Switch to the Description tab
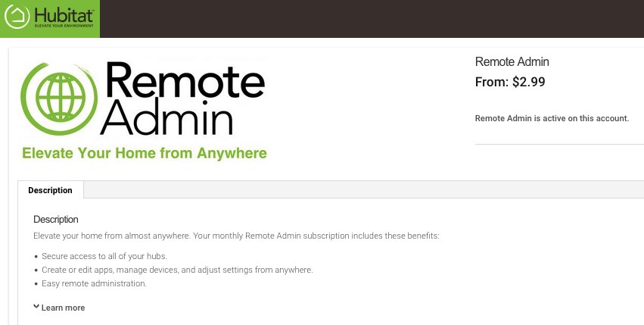 [x=50, y=190]
